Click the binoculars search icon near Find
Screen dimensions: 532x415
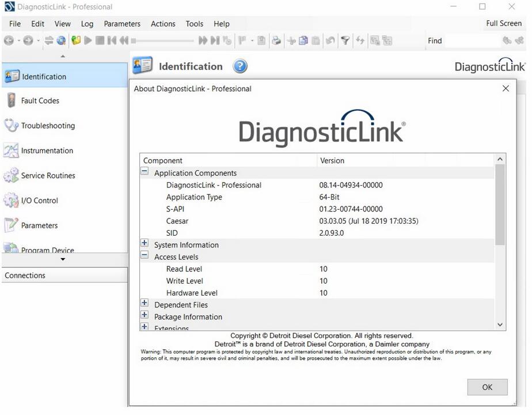508,40
